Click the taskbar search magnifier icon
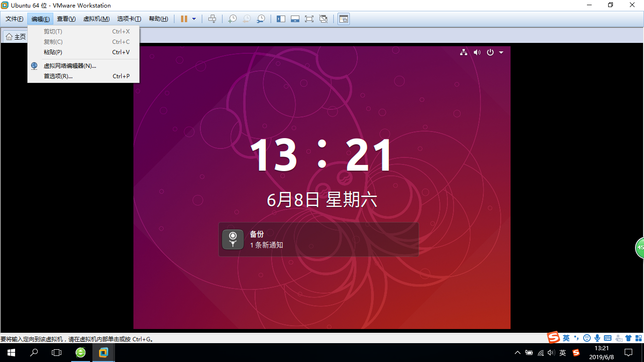Viewport: 644px width, 362px height. click(34, 353)
